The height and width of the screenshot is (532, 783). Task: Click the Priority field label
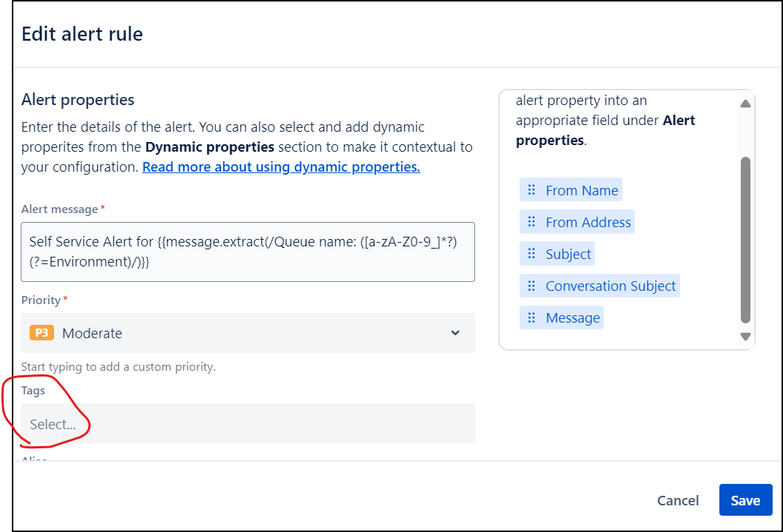(41, 300)
